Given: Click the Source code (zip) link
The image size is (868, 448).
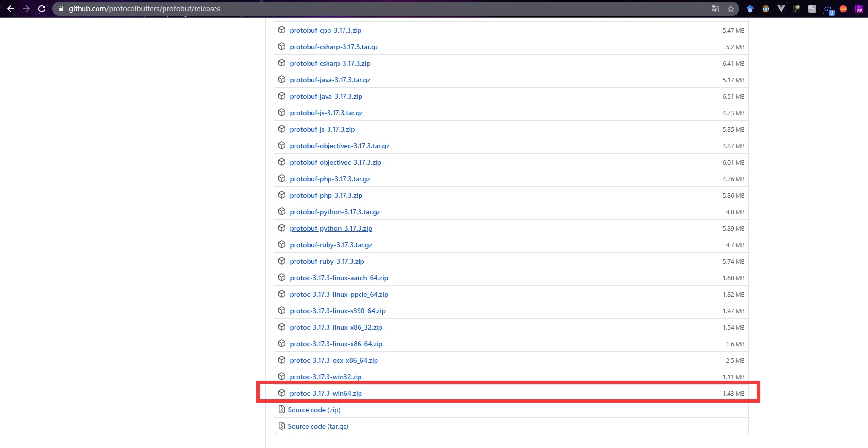Looking at the screenshot, I should click(x=314, y=410).
